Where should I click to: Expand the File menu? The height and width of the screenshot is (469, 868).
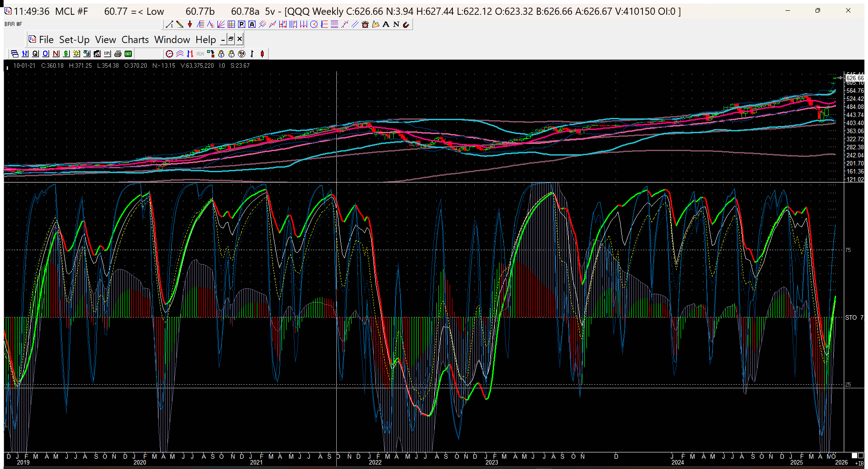pyautogui.click(x=46, y=40)
